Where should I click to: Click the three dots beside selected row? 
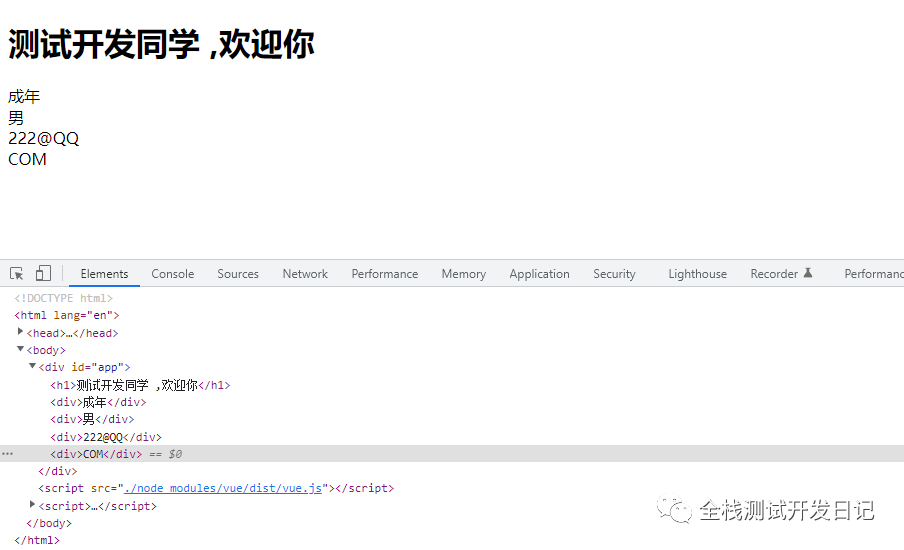point(7,454)
